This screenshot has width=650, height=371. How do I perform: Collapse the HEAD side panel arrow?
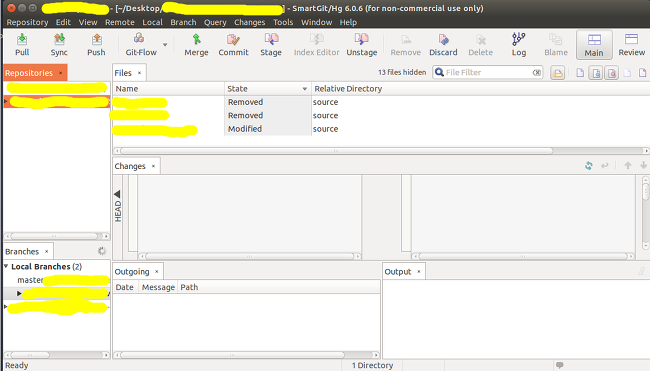[x=117, y=194]
